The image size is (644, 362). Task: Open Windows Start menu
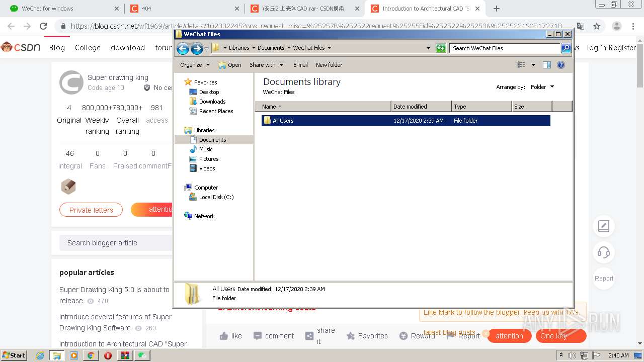point(14,355)
